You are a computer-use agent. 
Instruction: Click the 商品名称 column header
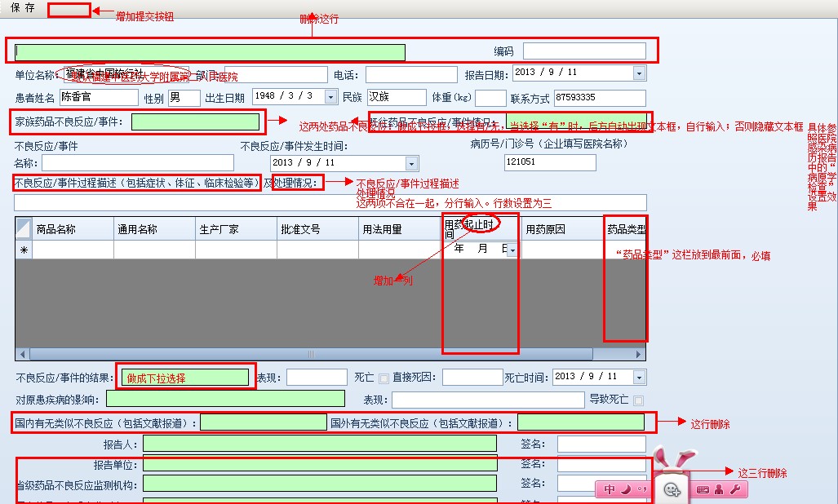[73, 229]
